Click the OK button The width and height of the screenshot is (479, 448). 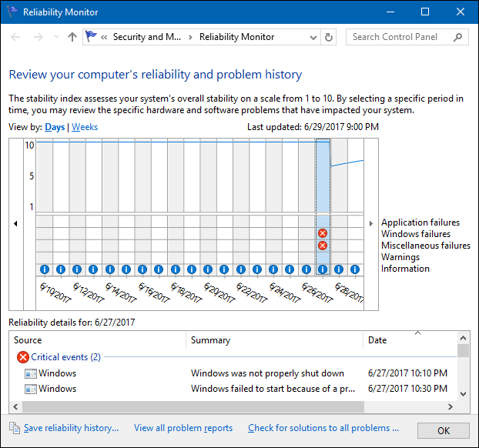pos(443,430)
